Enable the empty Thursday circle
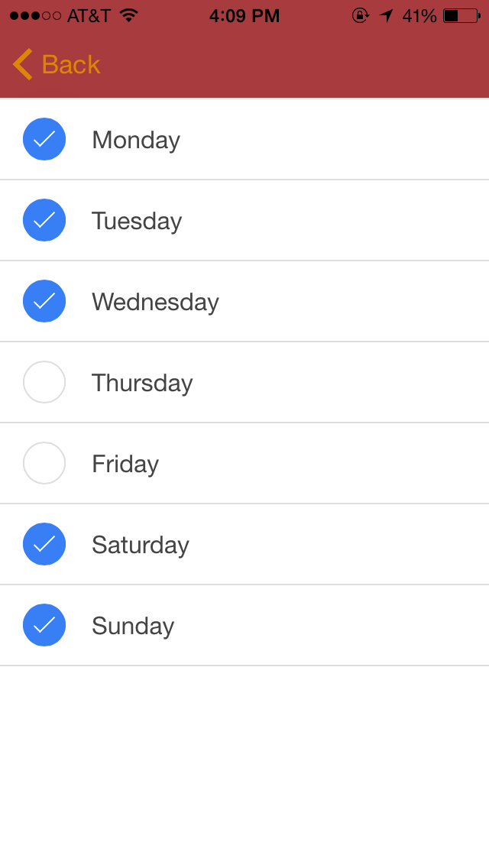This screenshot has height=868, width=489. click(x=44, y=382)
